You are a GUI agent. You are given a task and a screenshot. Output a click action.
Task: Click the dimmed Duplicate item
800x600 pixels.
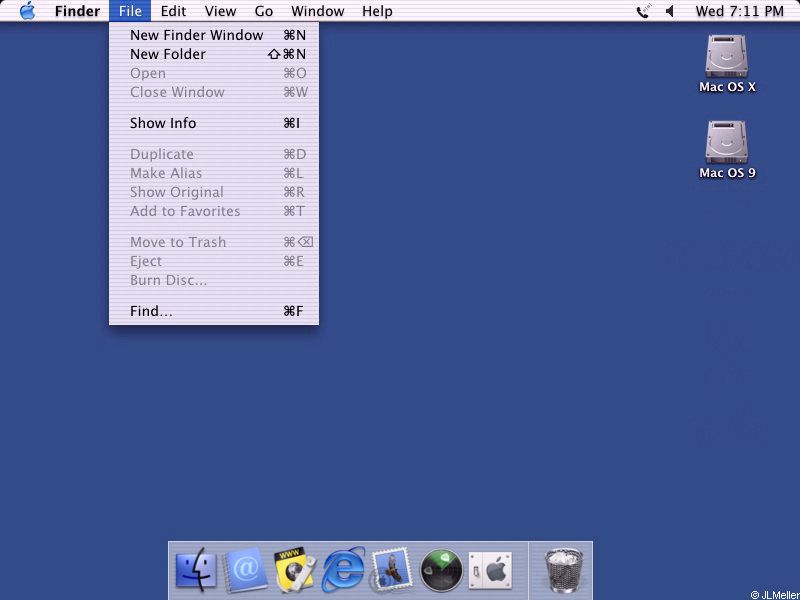coord(214,154)
